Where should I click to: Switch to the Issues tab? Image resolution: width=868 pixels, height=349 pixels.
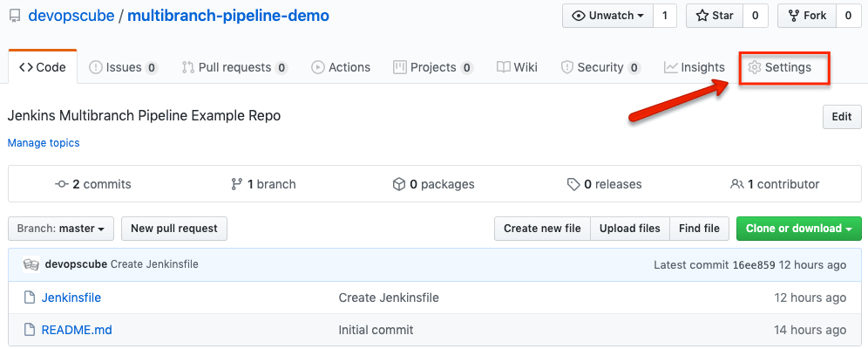pos(123,67)
